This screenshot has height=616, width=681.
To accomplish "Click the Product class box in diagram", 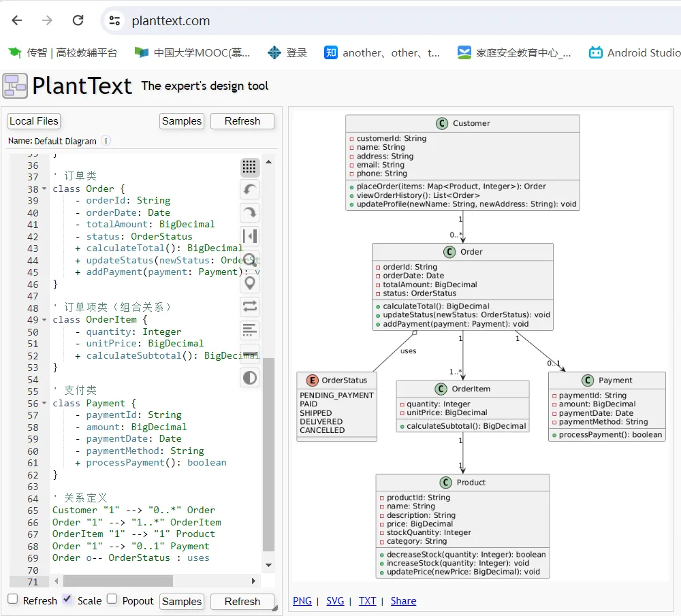I will point(462,526).
